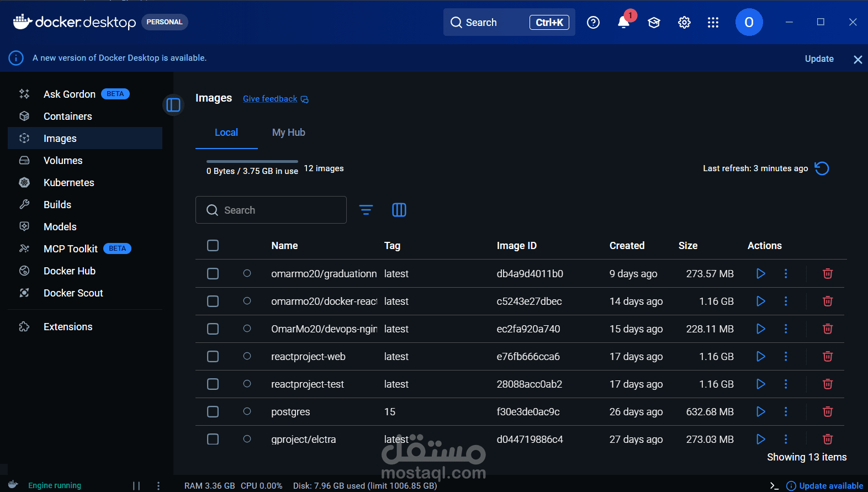The height and width of the screenshot is (492, 868).
Task: Open the terminal icon in status bar
Action: (774, 486)
